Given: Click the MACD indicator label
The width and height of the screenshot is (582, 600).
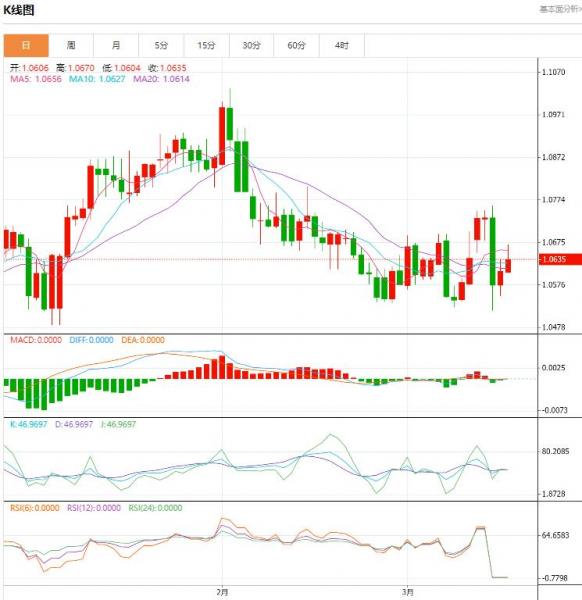Looking at the screenshot, I should coord(36,340).
